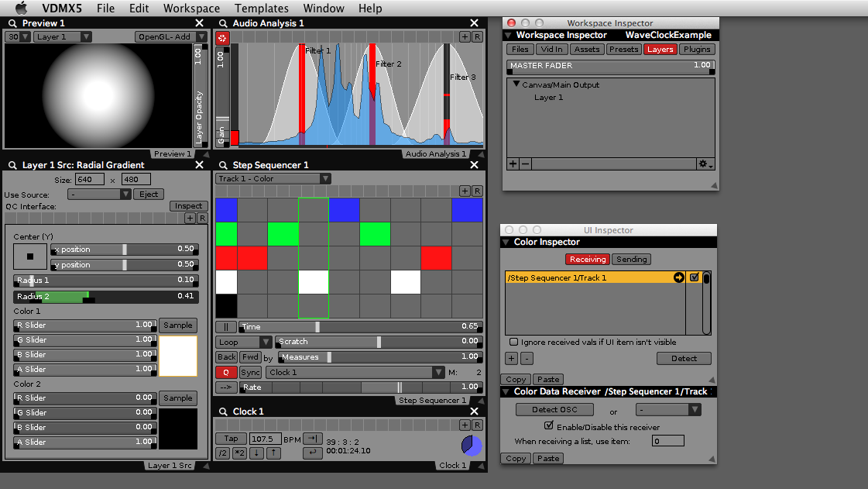Click the plus button in Color Inspector

point(512,358)
